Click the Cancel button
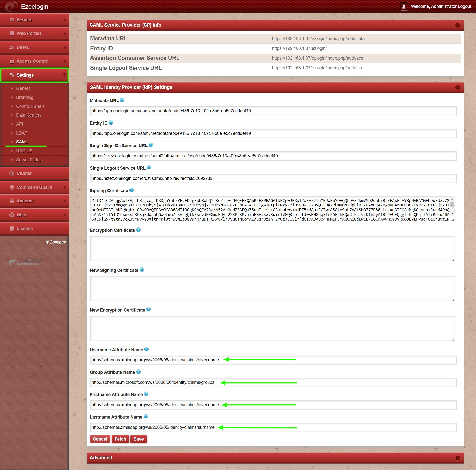 tap(100, 439)
